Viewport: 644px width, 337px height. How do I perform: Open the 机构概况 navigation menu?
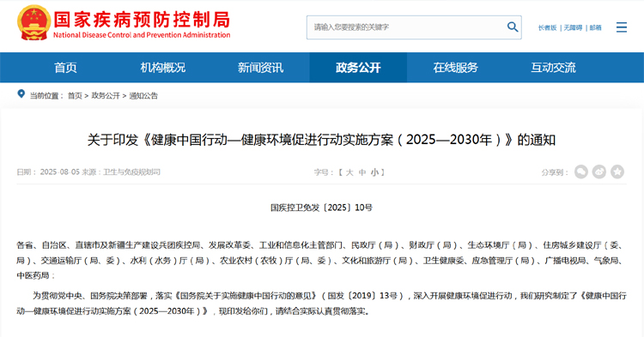pos(163,68)
